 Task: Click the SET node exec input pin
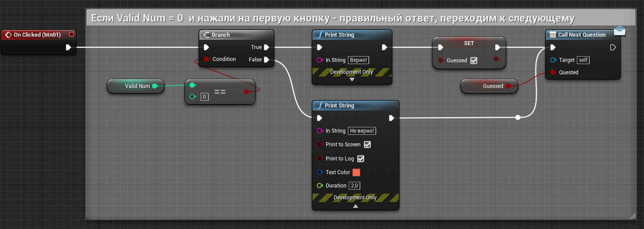(440, 47)
